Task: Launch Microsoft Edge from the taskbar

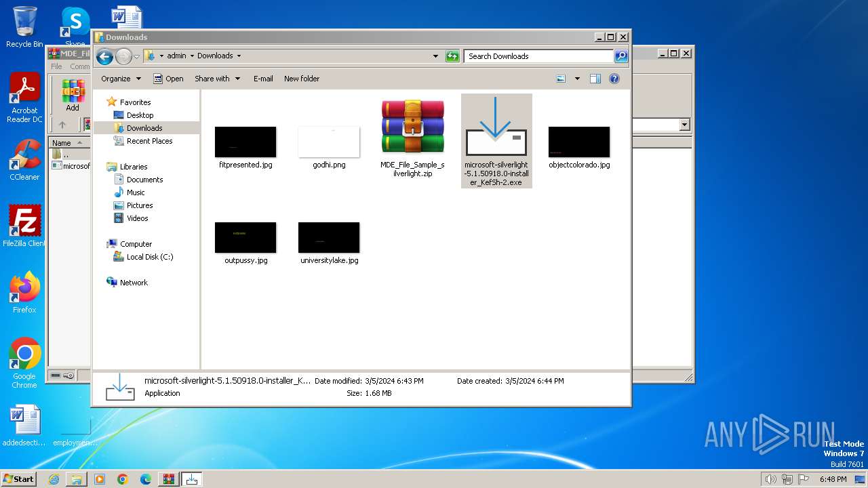Action: click(145, 479)
